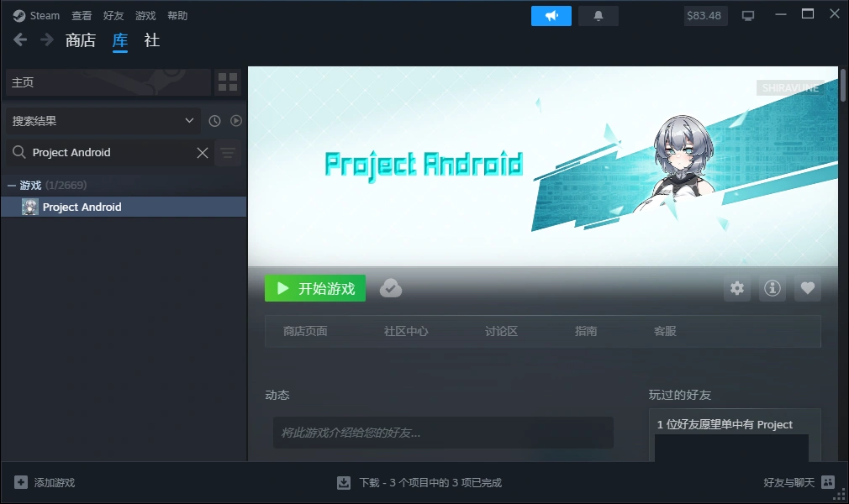Open the downloads tray icon
Screen dimensions: 849x504
(344, 482)
